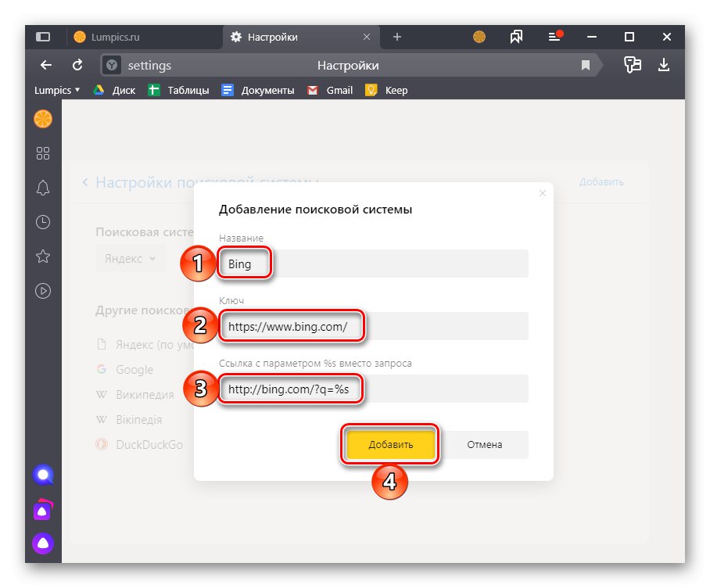The image size is (710, 588).
Task: Switch to the Lumpics.ru tab
Action: 144,37
